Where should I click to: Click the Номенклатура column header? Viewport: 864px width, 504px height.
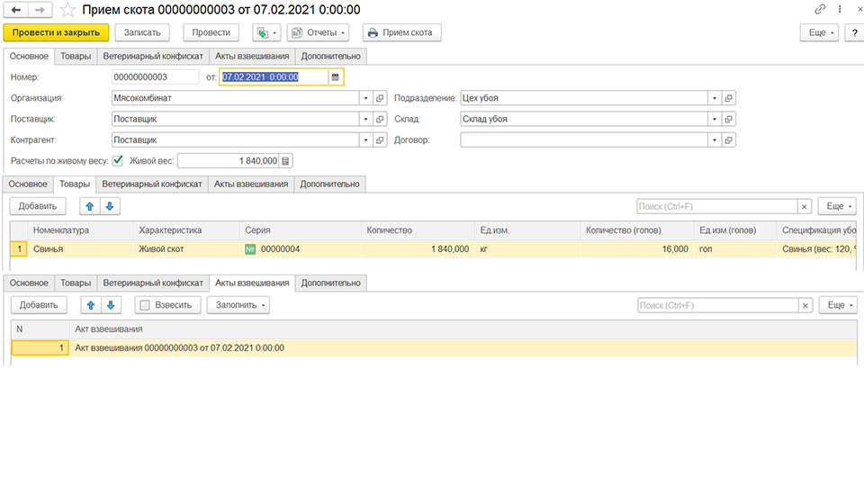pos(80,230)
